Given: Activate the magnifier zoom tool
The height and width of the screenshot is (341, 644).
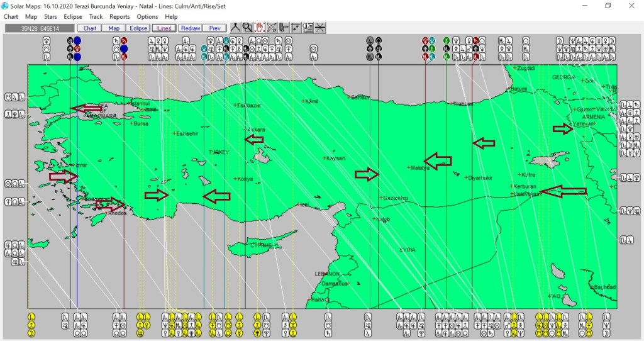Looking at the screenshot, I should click(247, 28).
